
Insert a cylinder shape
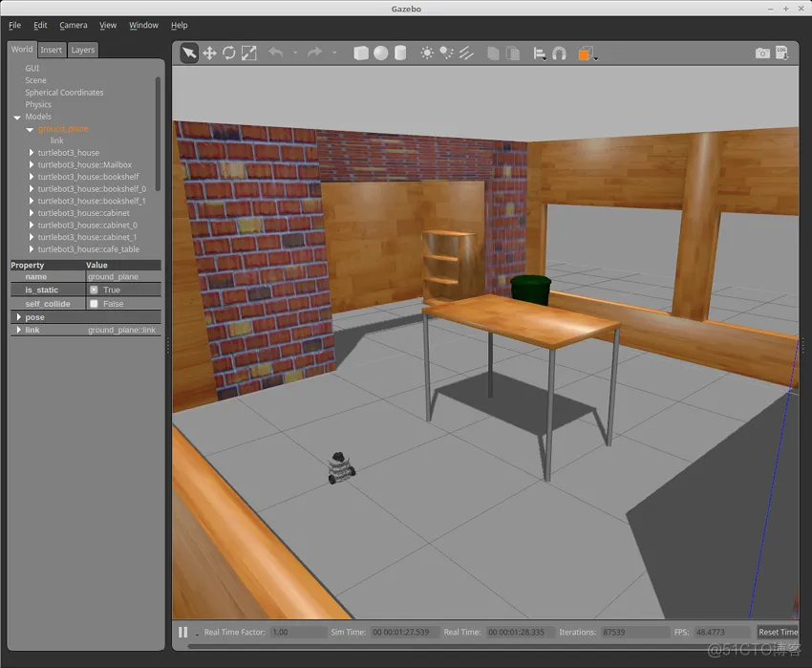(400, 53)
